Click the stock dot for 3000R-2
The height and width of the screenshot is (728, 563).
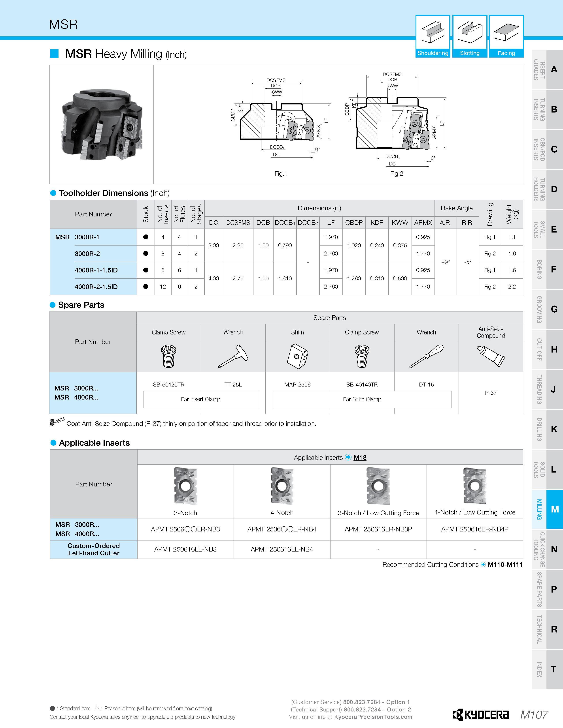[x=146, y=254]
